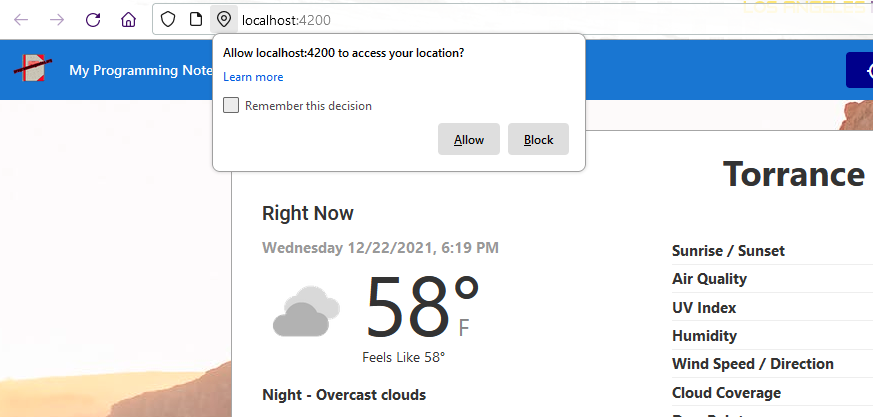
Task: Check Remember this decision
Action: tap(231, 106)
